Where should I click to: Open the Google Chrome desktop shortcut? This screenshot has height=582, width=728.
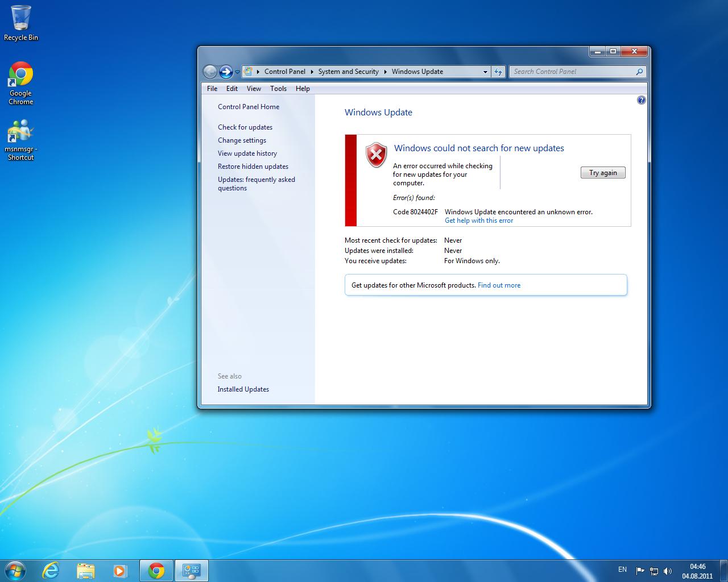click(21, 84)
